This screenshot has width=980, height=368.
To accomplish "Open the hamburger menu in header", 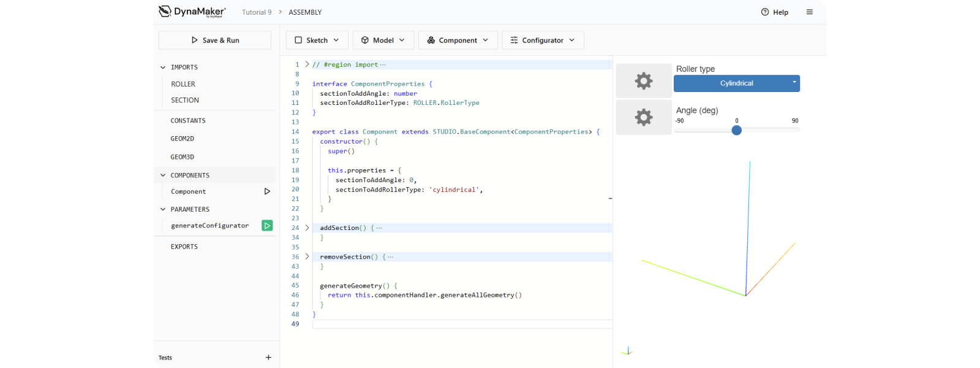I will [809, 12].
